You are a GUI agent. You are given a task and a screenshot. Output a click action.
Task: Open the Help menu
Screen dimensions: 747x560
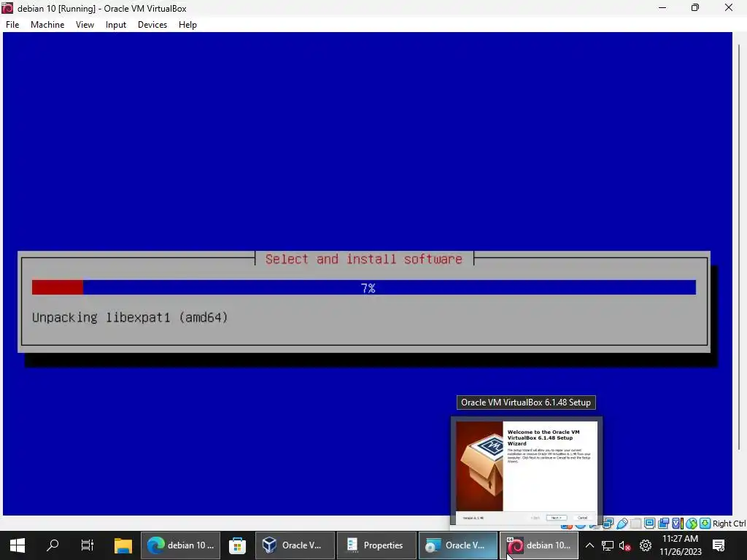coord(187,25)
